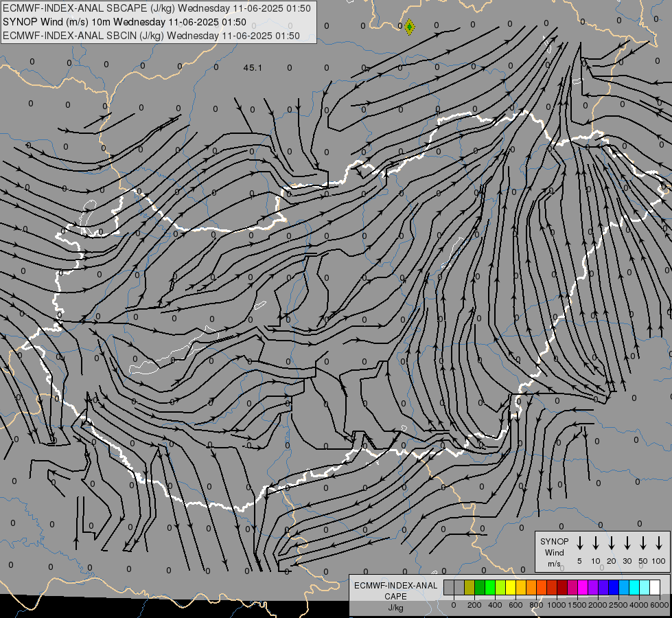Click the 200 label on CAPE scale

[474, 605]
